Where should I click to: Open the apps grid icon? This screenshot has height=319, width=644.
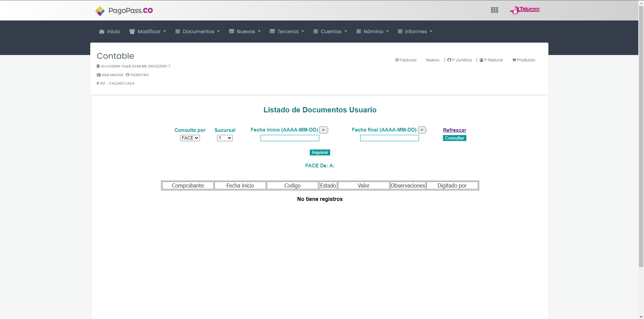click(x=494, y=10)
